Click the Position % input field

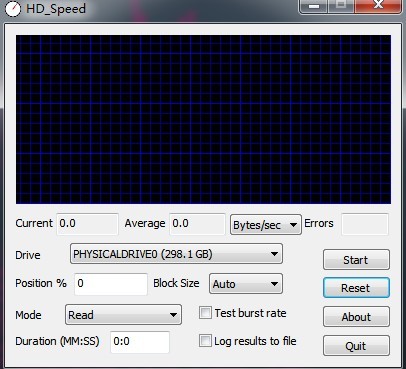[x=111, y=284]
